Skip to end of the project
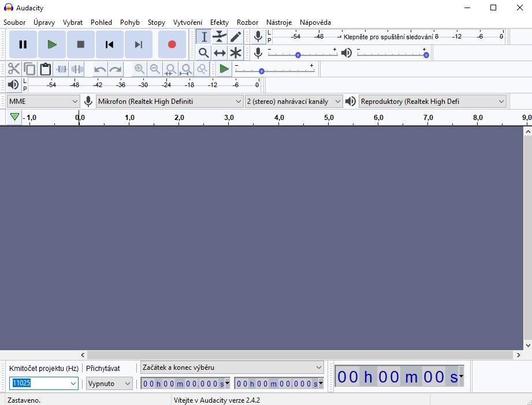This screenshot has height=405, width=532. pos(138,44)
